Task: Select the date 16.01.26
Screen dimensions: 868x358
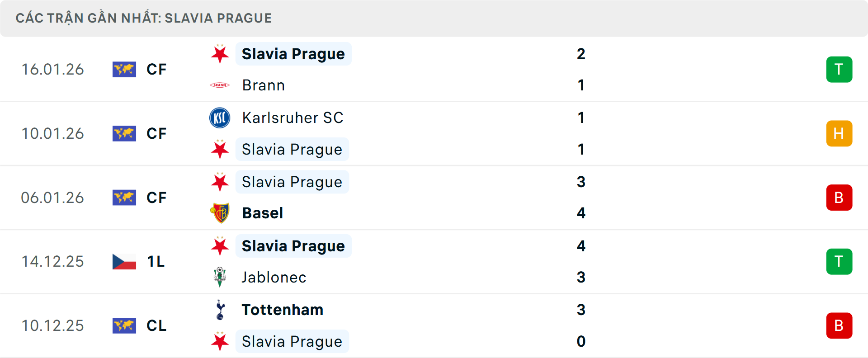Action: pos(52,70)
